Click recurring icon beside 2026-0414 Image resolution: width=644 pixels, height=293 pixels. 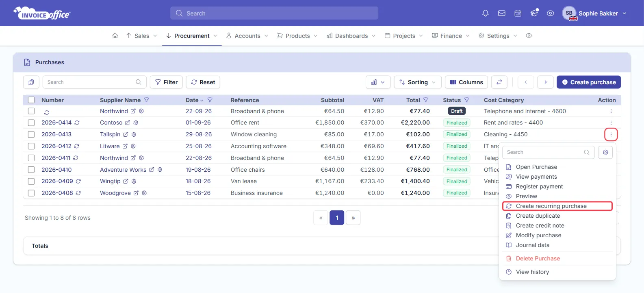[x=77, y=122]
